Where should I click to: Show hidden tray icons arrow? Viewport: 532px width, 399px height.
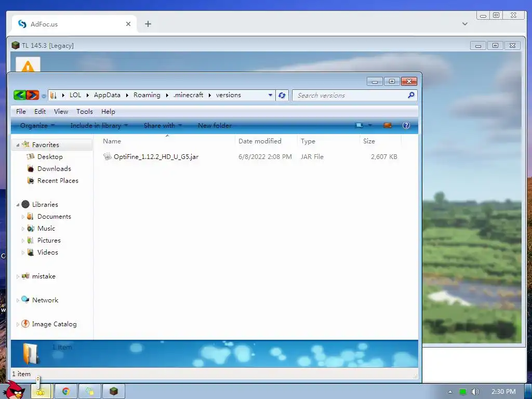[450, 392]
